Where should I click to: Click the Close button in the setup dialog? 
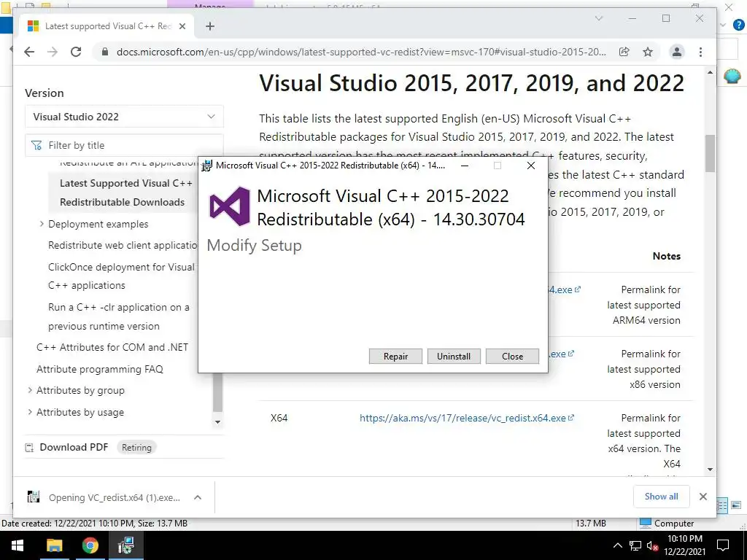click(512, 356)
